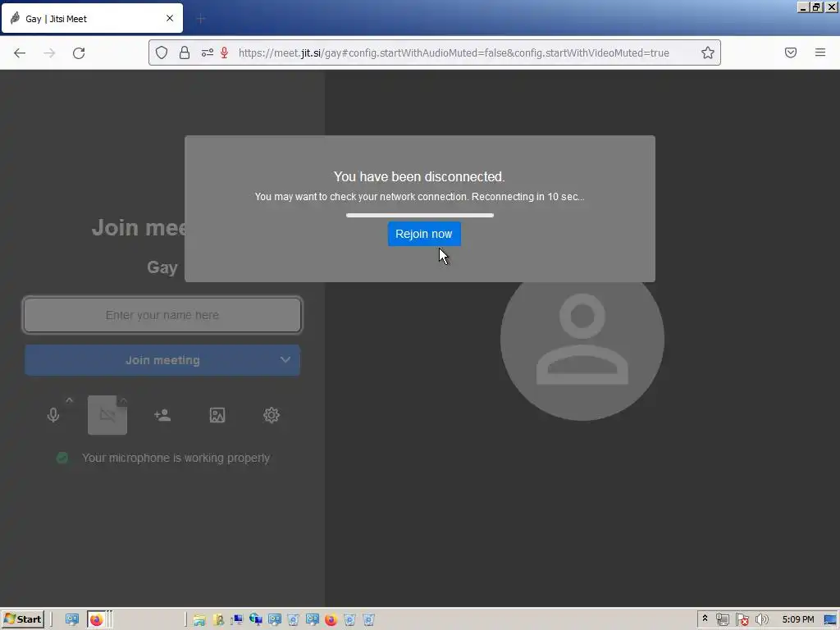Open the computer network icon in taskbar

point(237,620)
